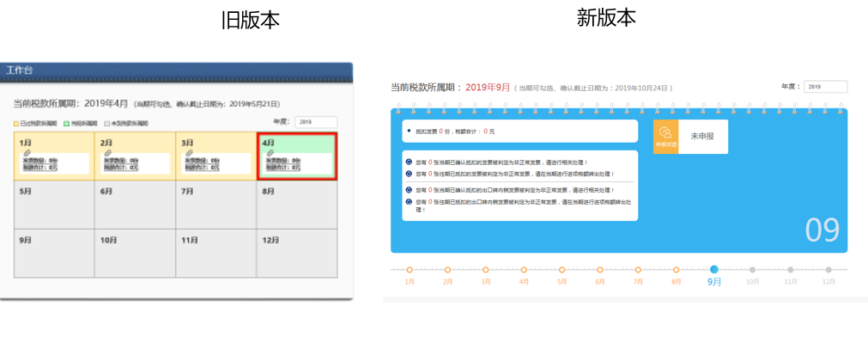The image size is (868, 337).
Task: Click the 3月 invoice summary box in old version
Action: pyautogui.click(x=216, y=164)
